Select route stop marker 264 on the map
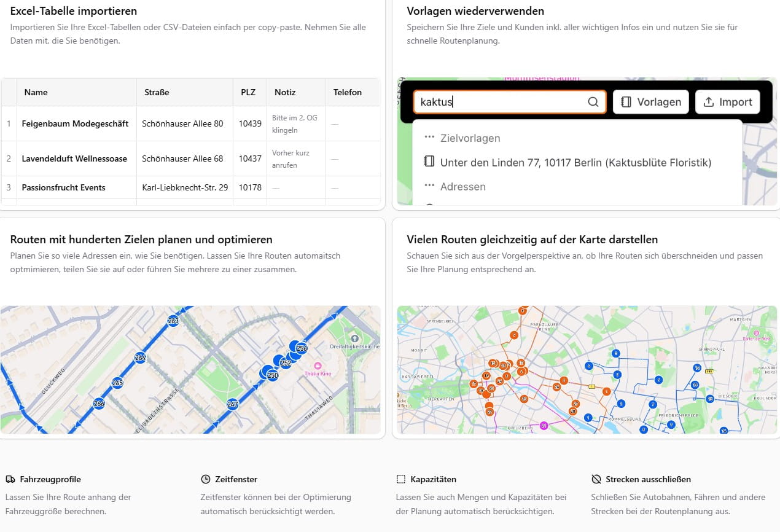Viewport: 780px width, 532px height. coord(141,358)
